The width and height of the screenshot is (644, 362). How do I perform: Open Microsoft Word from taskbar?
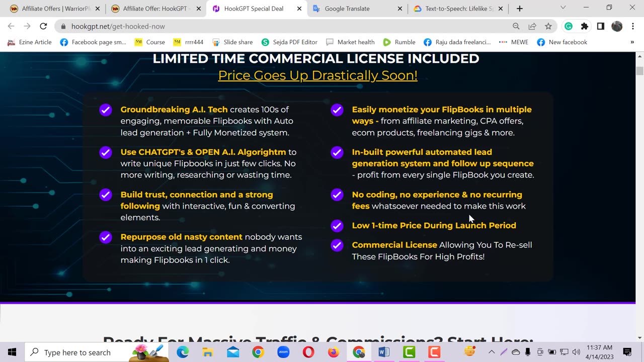click(384, 352)
